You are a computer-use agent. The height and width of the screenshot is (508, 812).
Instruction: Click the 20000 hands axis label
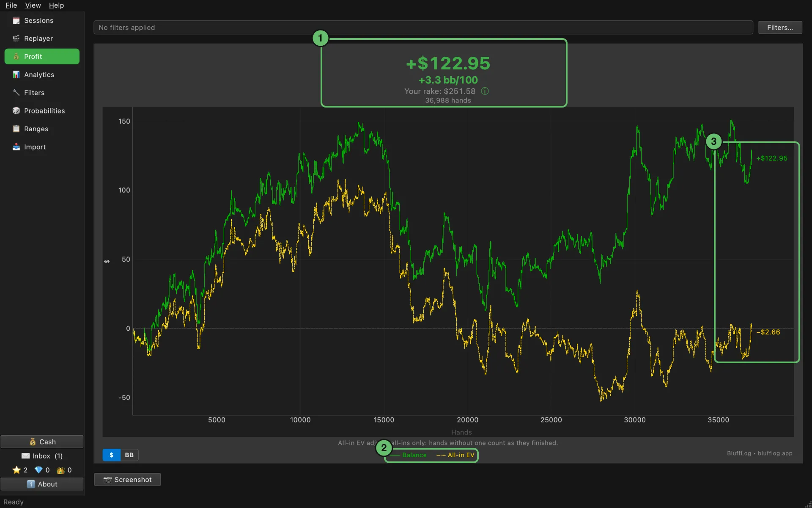tap(467, 420)
